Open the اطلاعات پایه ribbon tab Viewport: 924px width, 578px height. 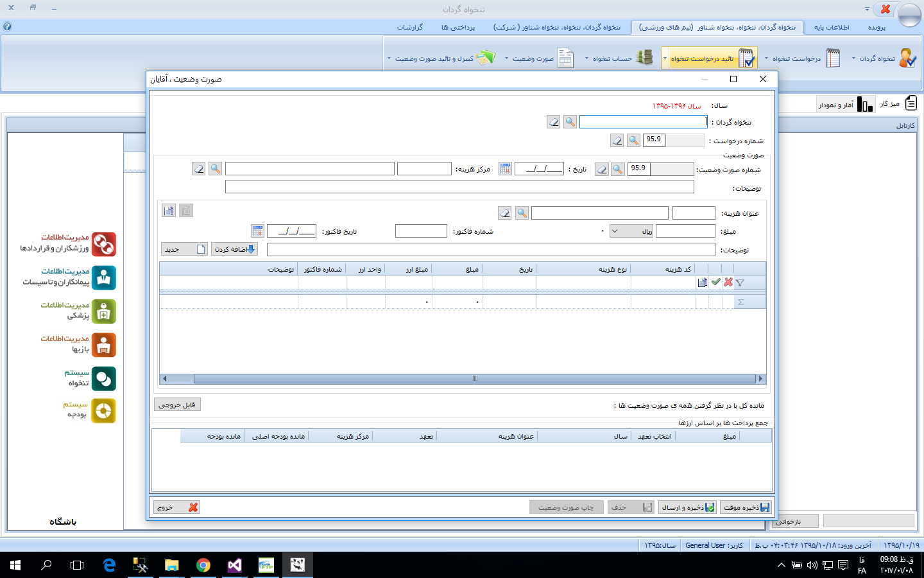[x=831, y=27]
